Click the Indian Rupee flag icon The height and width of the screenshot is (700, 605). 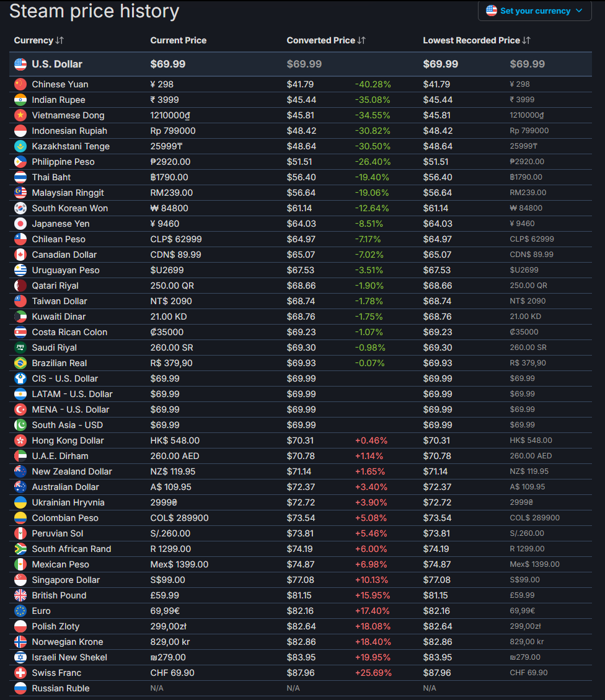[20, 100]
